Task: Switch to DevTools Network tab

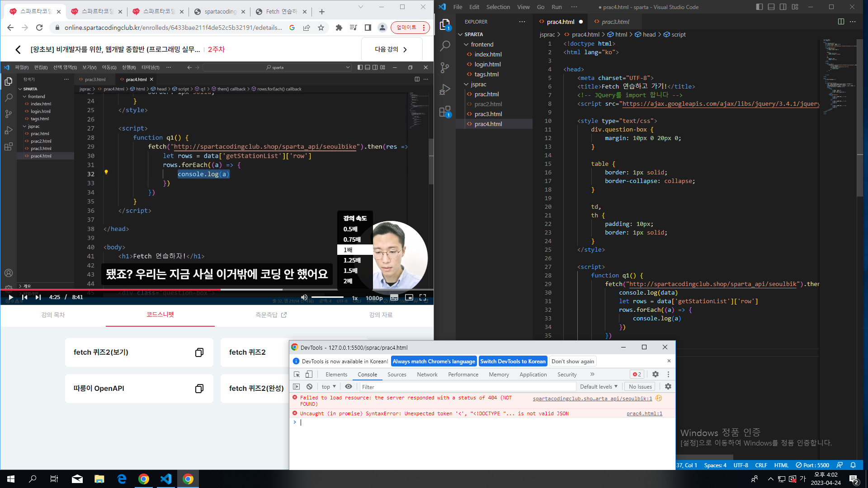Action: point(427,375)
